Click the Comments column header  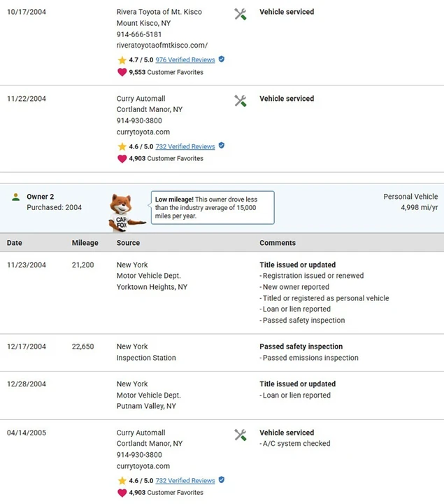tap(278, 243)
